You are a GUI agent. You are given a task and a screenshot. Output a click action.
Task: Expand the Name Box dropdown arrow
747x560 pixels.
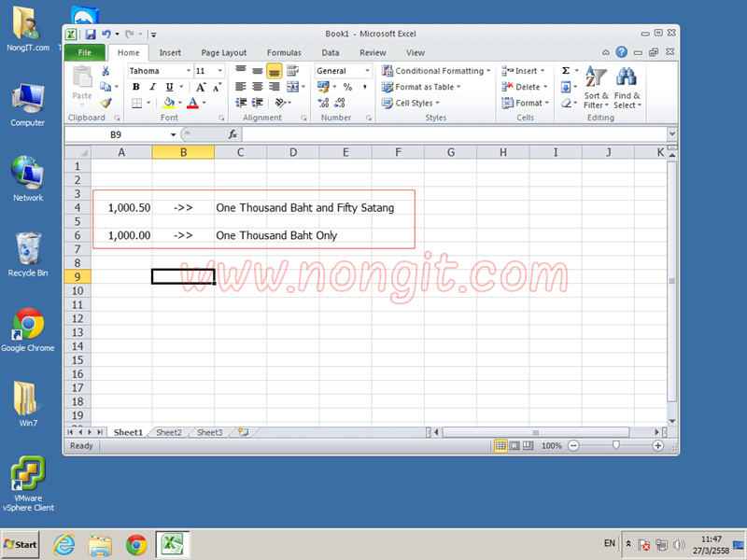[x=173, y=134]
